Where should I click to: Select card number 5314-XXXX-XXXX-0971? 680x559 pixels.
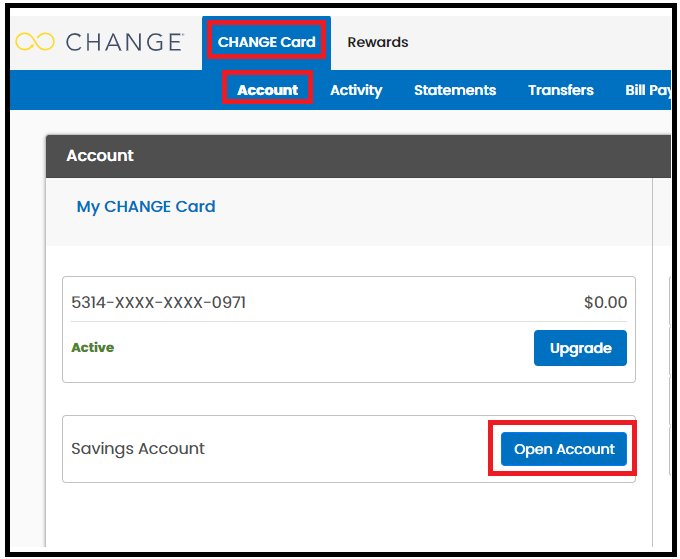click(x=158, y=302)
